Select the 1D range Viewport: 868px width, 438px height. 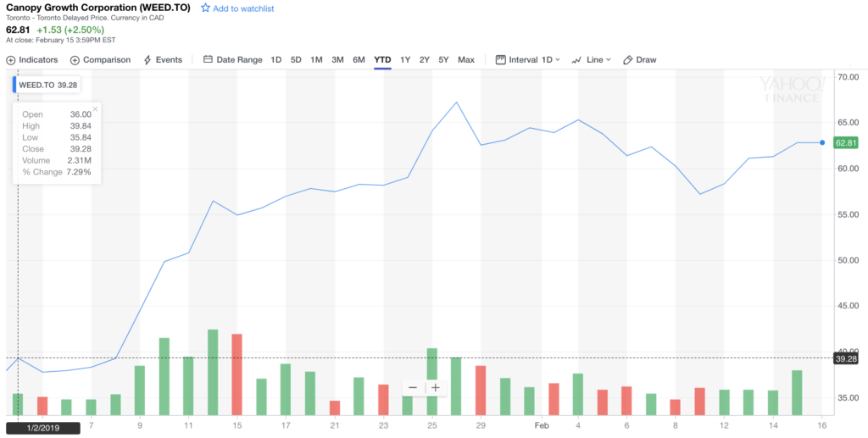click(x=275, y=59)
